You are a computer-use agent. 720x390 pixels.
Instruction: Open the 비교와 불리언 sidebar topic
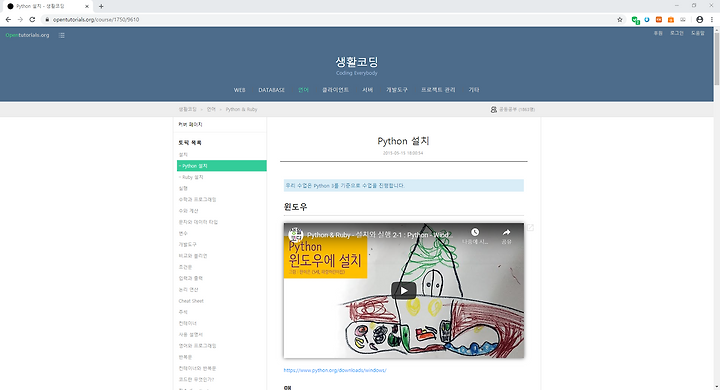tap(193, 256)
